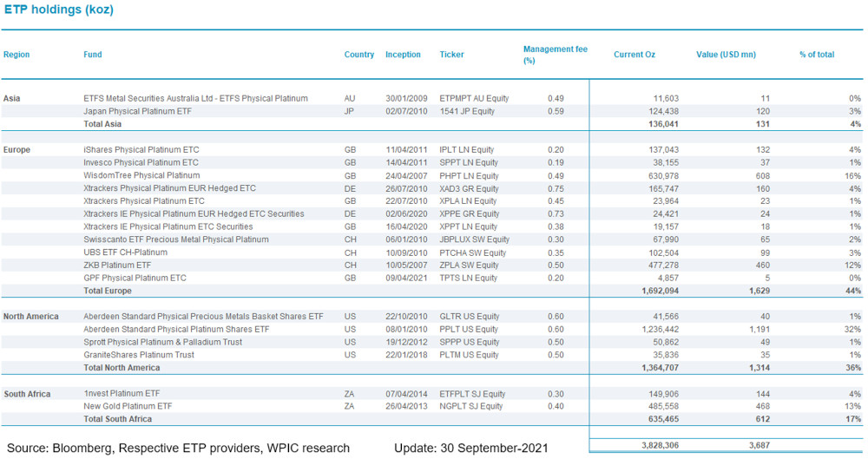Select iShares Physical Platinum ETC fund name
The image size is (868, 459).
coord(141,150)
